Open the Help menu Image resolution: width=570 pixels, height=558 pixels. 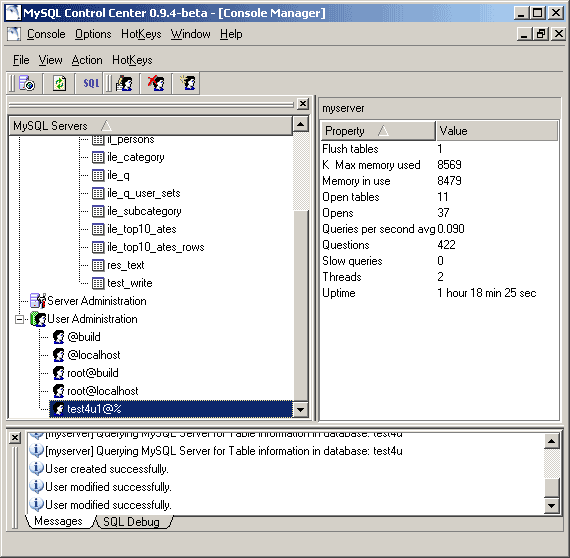(231, 34)
